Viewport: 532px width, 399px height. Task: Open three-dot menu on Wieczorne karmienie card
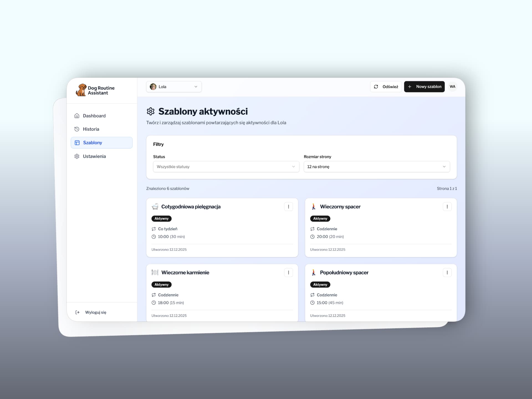(x=288, y=272)
